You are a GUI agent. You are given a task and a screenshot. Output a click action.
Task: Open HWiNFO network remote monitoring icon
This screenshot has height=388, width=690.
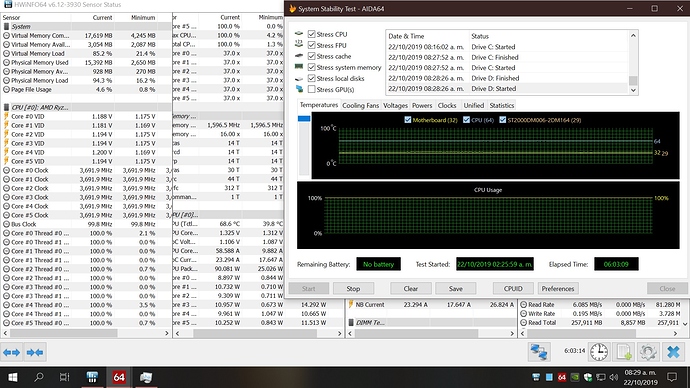coord(539,352)
